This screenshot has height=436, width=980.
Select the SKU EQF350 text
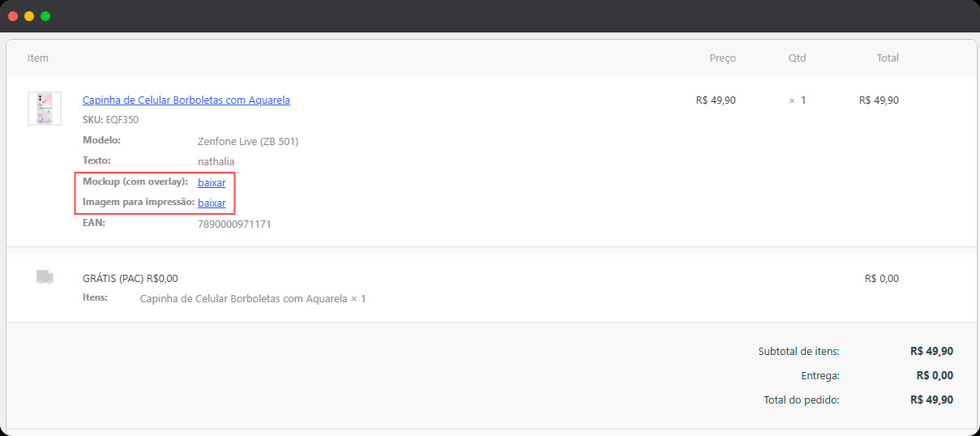click(111, 120)
